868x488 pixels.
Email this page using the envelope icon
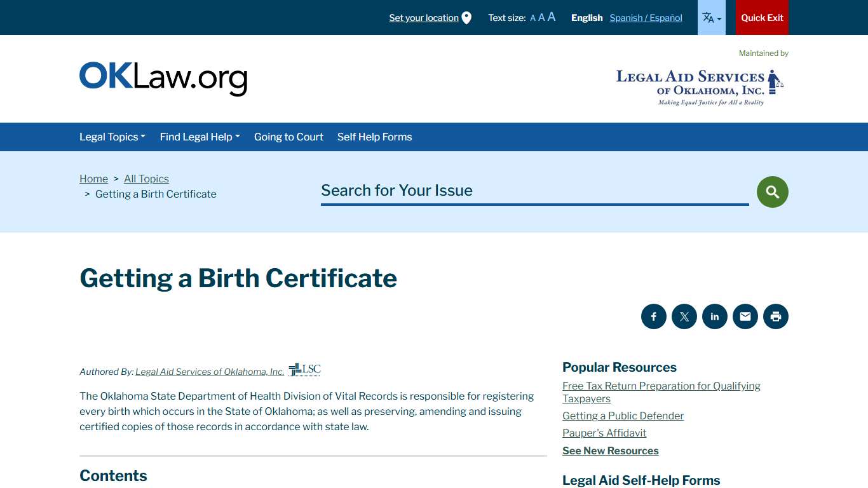[745, 316]
